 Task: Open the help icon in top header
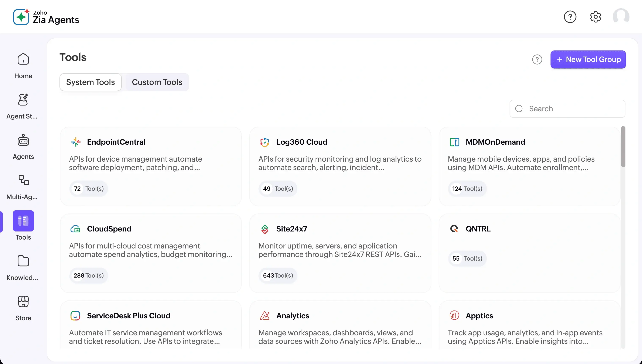570,17
